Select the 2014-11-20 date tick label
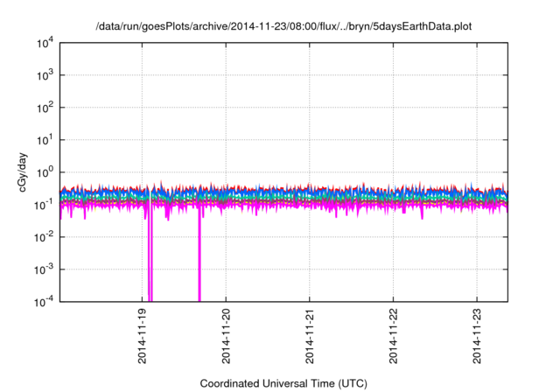 coord(226,336)
